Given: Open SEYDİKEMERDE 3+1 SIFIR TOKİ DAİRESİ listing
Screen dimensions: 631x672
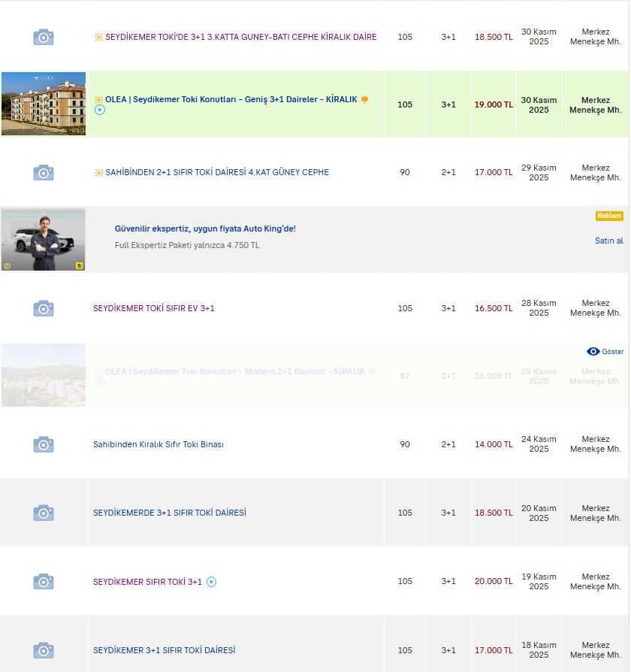Looking at the screenshot, I should click(170, 513).
